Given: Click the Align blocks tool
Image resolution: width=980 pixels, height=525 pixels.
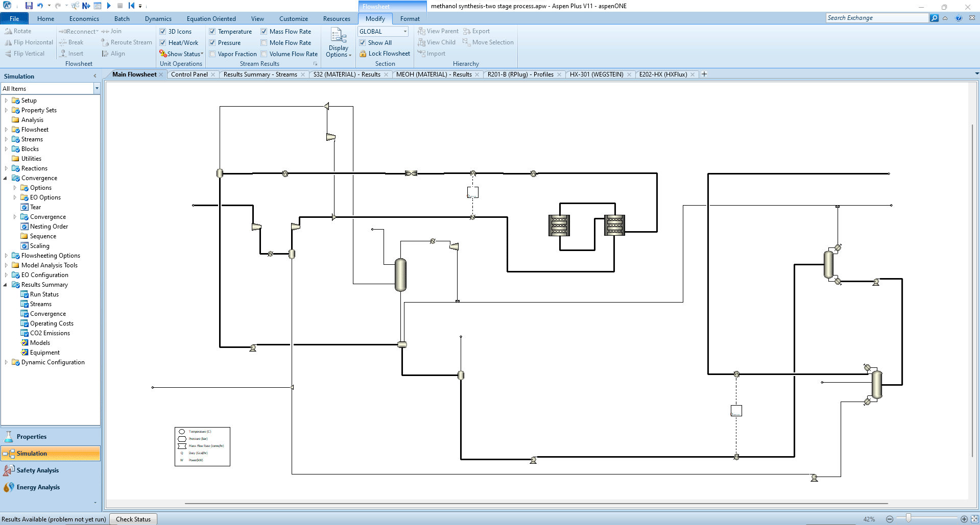Looking at the screenshot, I should tap(113, 54).
